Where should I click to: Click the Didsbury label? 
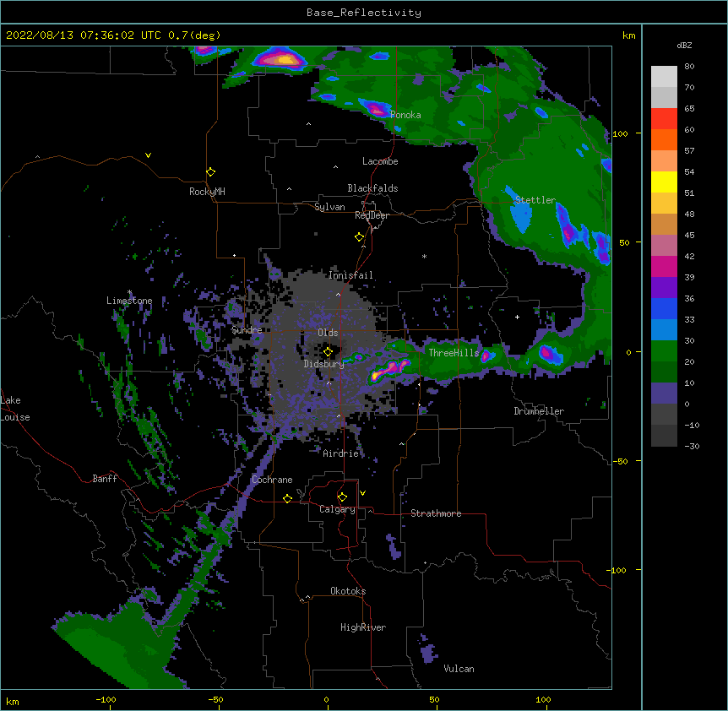click(324, 364)
